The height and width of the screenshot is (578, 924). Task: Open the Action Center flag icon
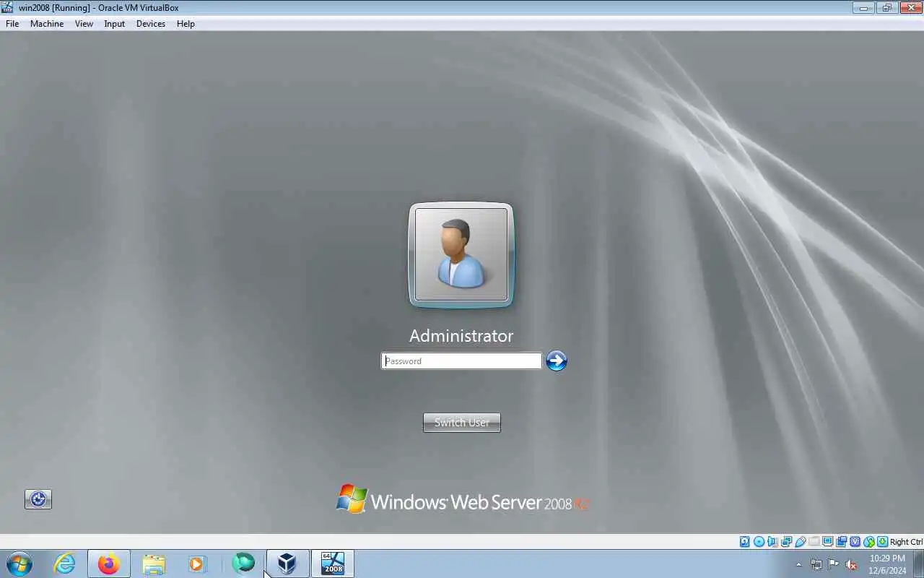click(834, 564)
